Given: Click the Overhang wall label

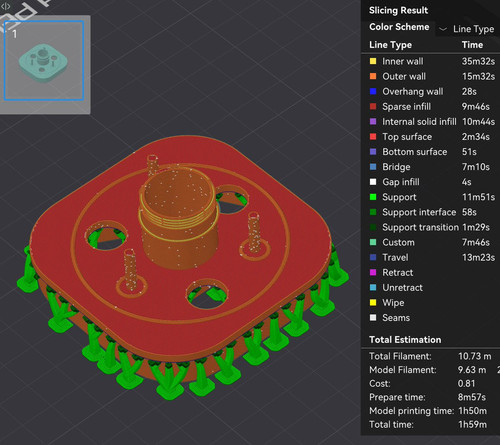Looking at the screenshot, I should [413, 91].
